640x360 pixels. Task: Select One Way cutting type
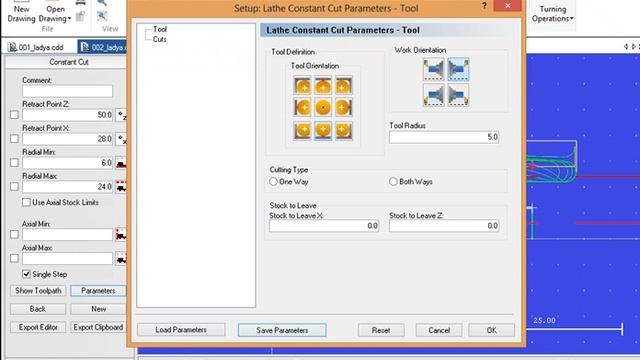(x=273, y=182)
